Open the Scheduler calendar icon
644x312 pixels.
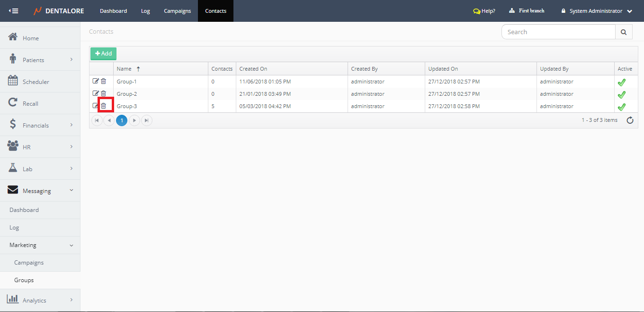pos(13,81)
